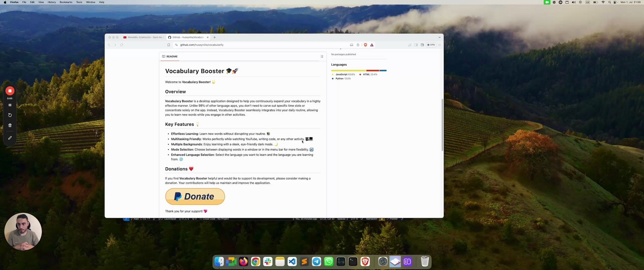
Task: Open site settings icon left of the URL
Action: [x=176, y=45]
